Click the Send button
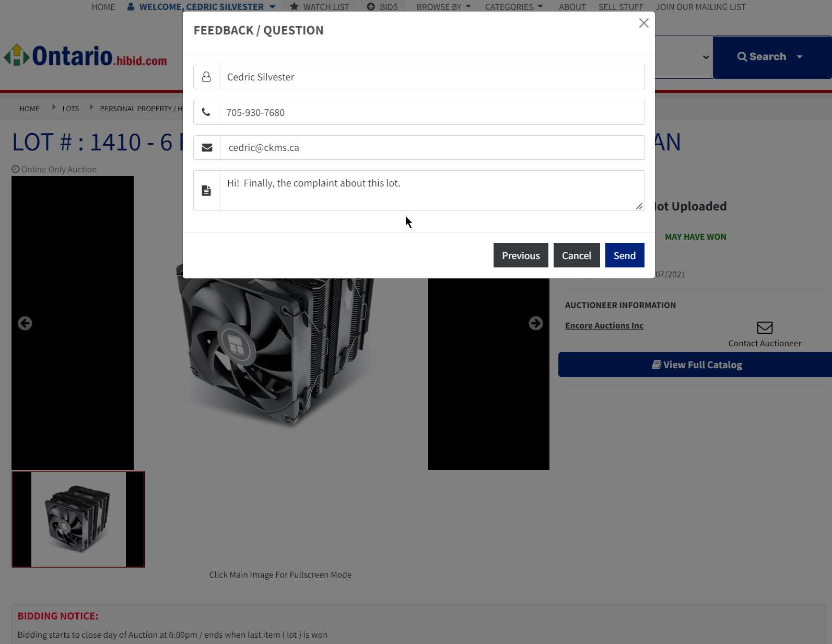Viewport: 832px width, 644px height. [x=624, y=255]
